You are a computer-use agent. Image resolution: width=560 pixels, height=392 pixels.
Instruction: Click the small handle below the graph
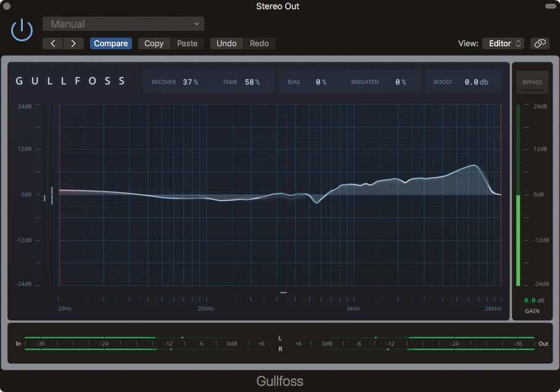(x=283, y=292)
